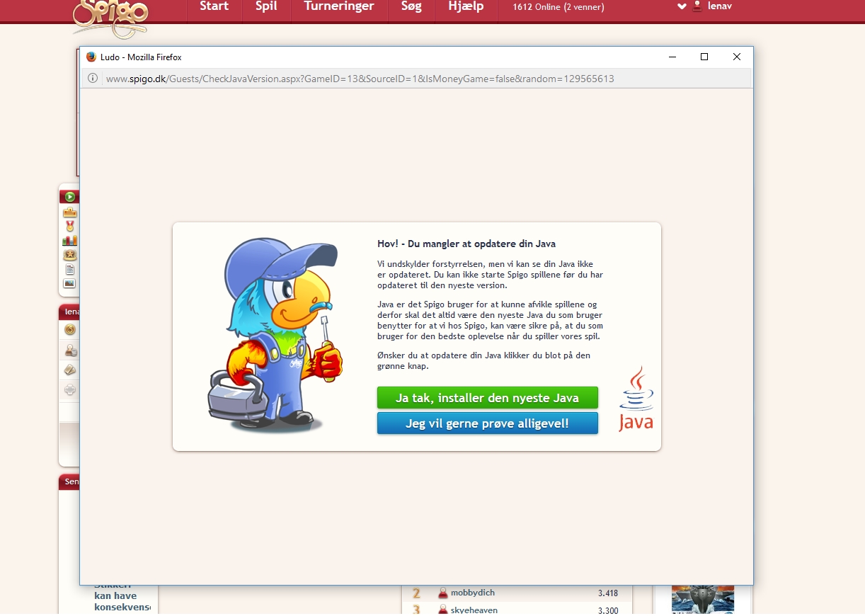Click the Java logo
Screen dimensions: 865x616
tap(636, 399)
